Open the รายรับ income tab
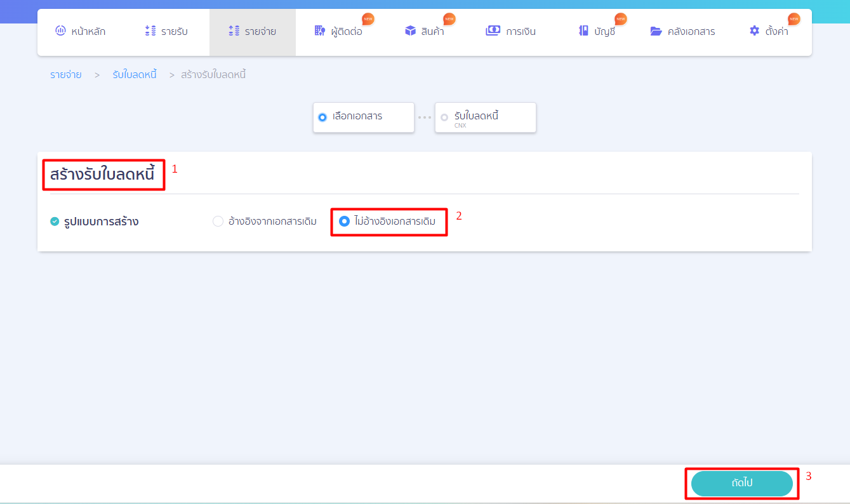 tap(166, 31)
